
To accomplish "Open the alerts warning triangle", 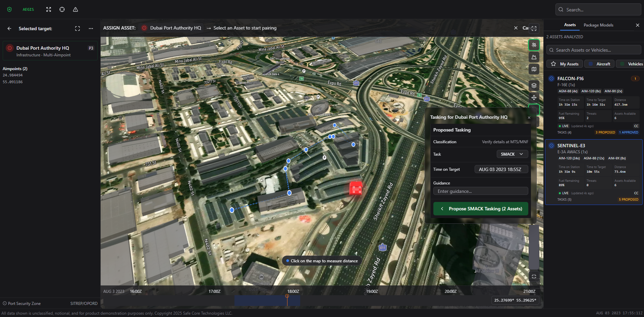I will tap(75, 9).
